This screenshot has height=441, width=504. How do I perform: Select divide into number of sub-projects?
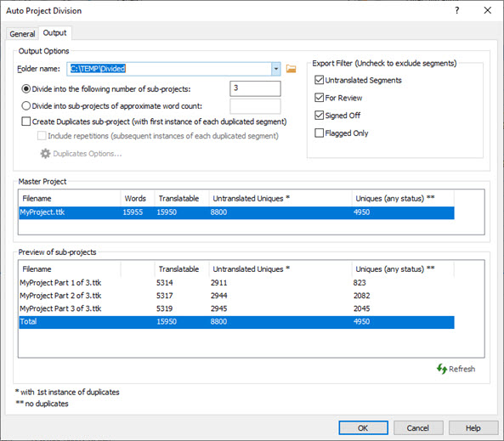26,88
